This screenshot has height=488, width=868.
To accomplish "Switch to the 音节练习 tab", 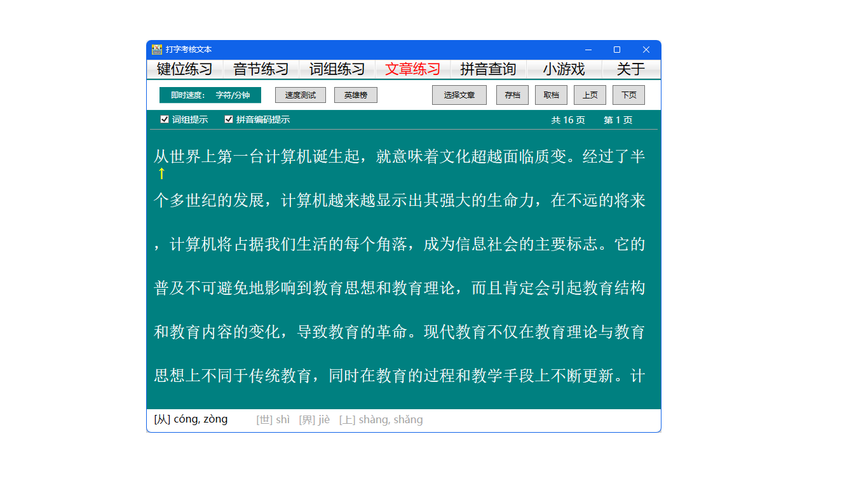I will tap(261, 69).
